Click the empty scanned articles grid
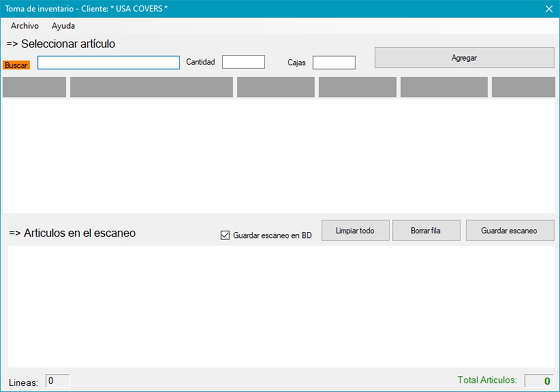The width and height of the screenshot is (560, 392). [281, 306]
